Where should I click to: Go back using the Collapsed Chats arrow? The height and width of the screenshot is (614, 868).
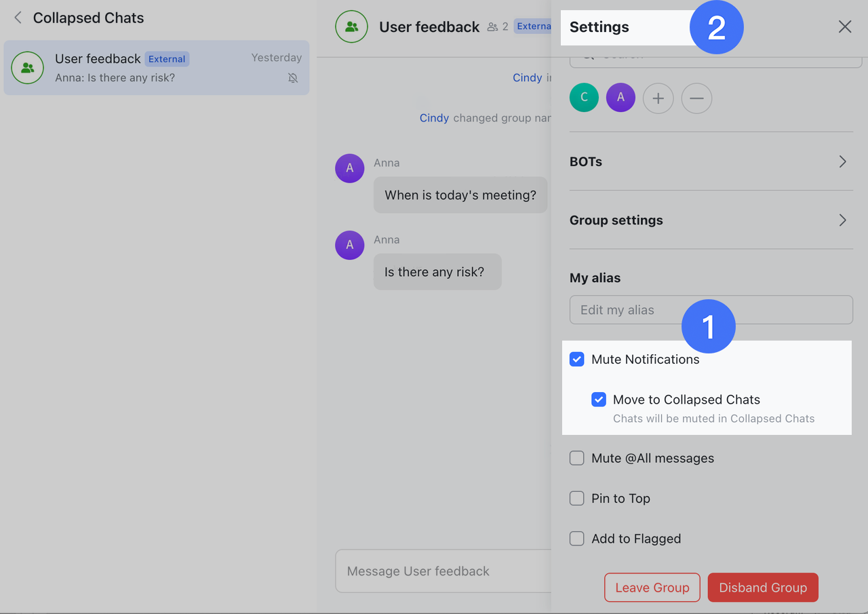tap(16, 18)
